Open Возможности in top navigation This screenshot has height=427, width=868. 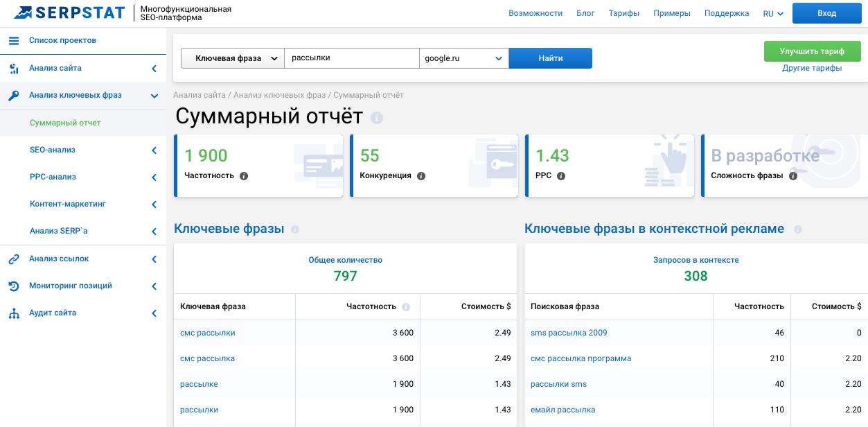point(535,13)
